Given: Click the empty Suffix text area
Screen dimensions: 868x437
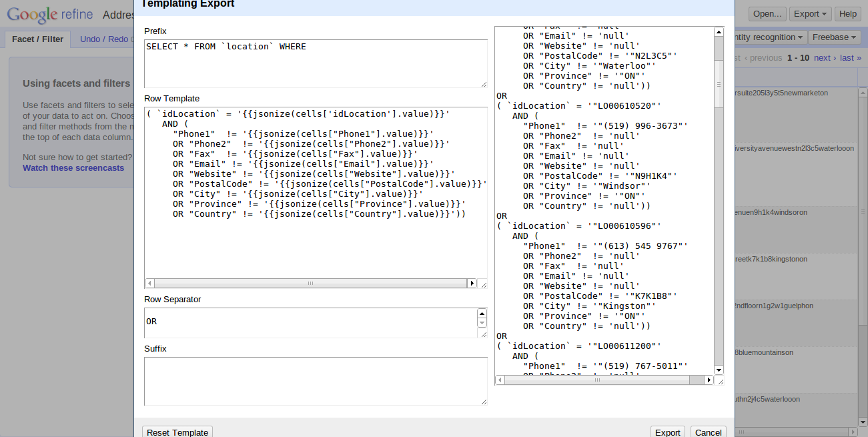Looking at the screenshot, I should pos(316,381).
